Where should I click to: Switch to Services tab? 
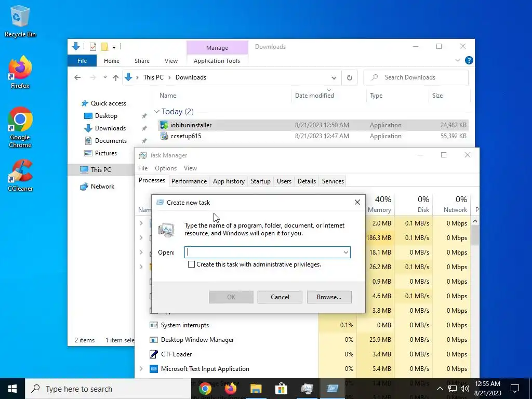point(333,181)
